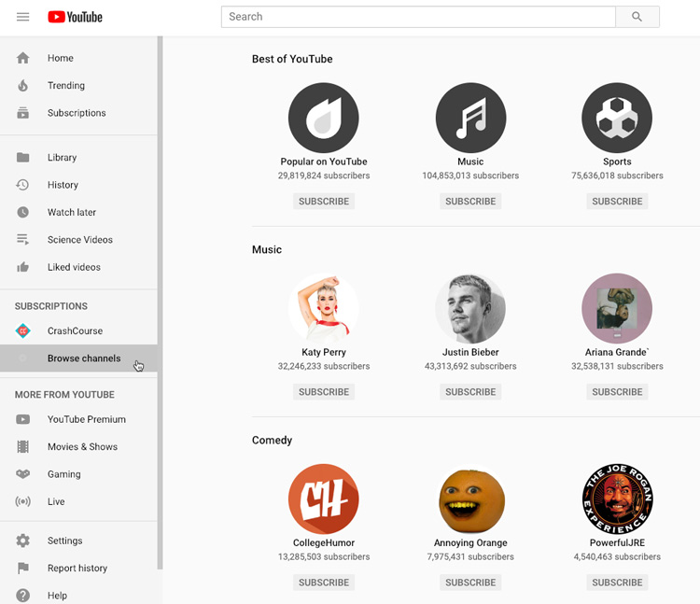Open Liked videos list
This screenshot has width=700, height=604.
point(78,267)
